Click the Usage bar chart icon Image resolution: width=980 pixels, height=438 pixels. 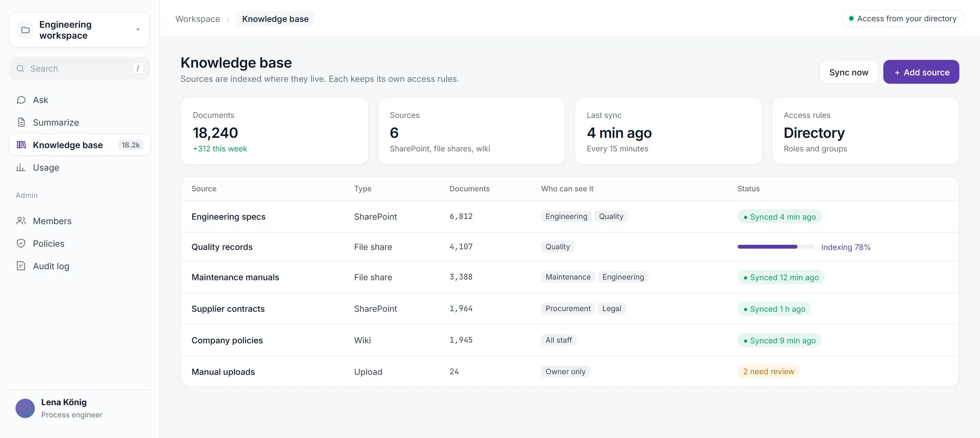pos(21,167)
